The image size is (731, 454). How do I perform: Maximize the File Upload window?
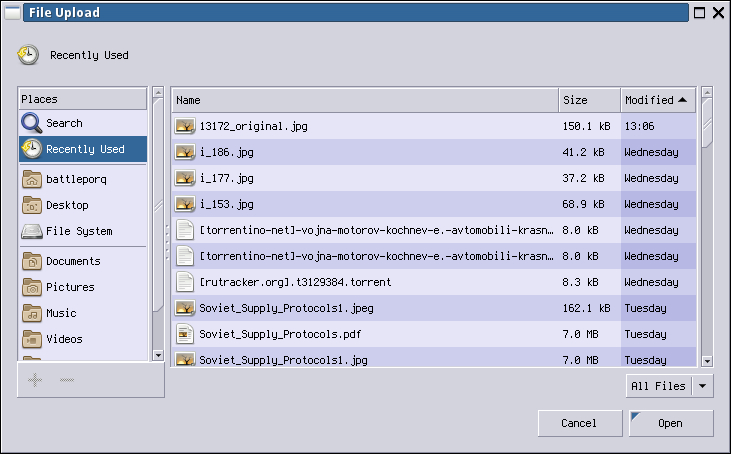pyautogui.click(x=699, y=13)
